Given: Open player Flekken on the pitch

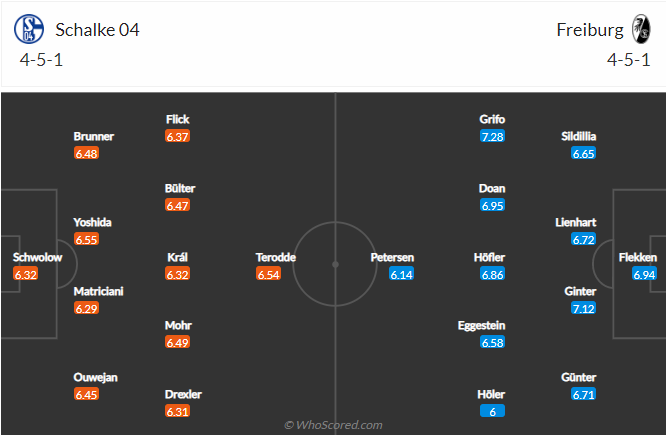Looking at the screenshot, I should [638, 257].
